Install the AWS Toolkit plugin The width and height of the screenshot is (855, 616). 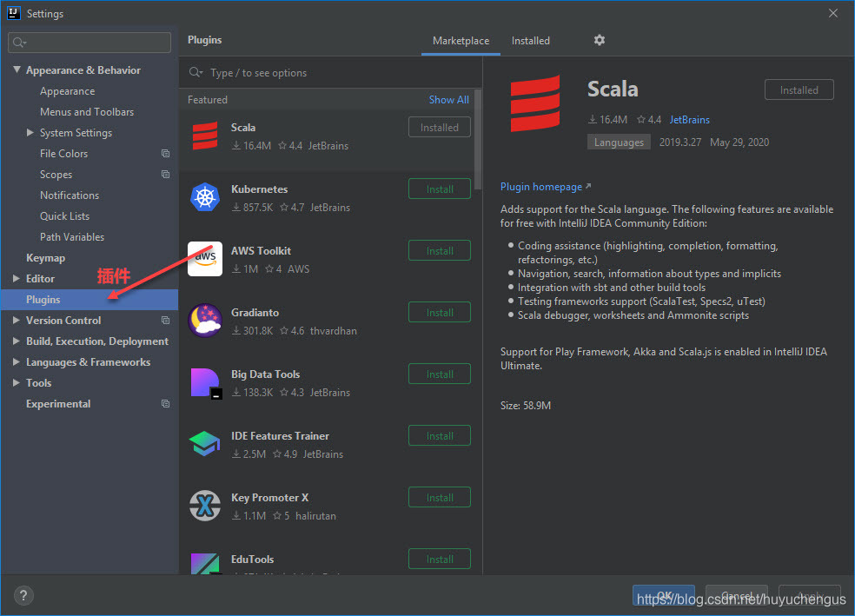pos(440,251)
